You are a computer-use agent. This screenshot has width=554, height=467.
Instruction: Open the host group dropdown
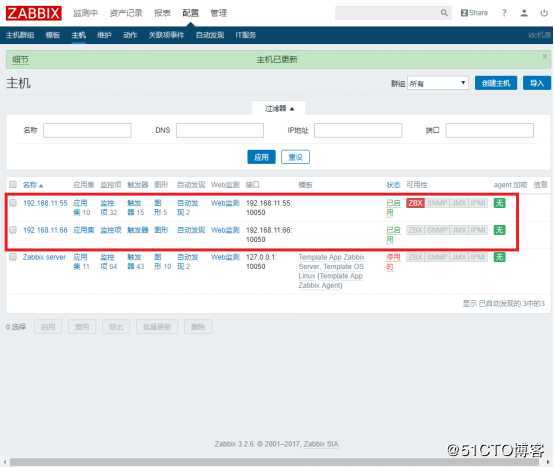438,83
